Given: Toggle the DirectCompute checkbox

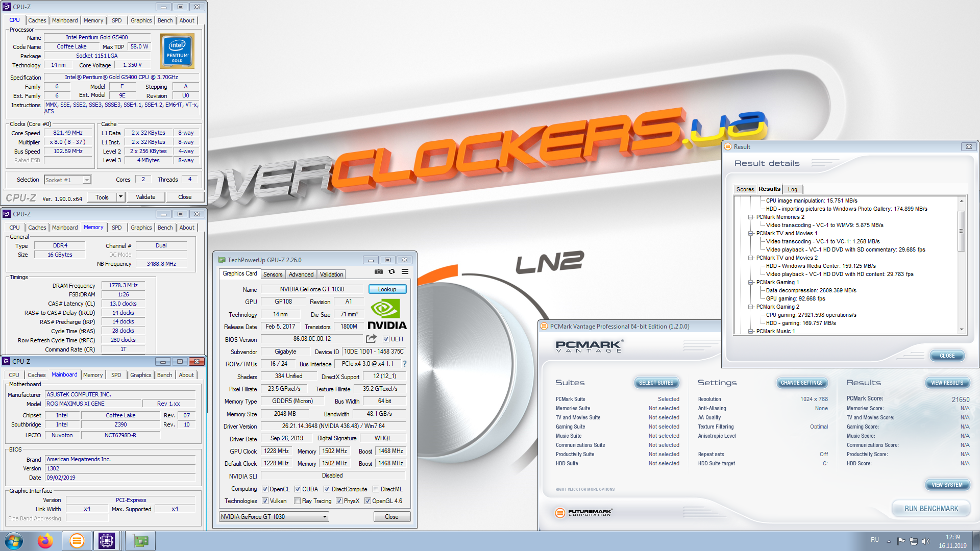Looking at the screenshot, I should [x=327, y=489].
